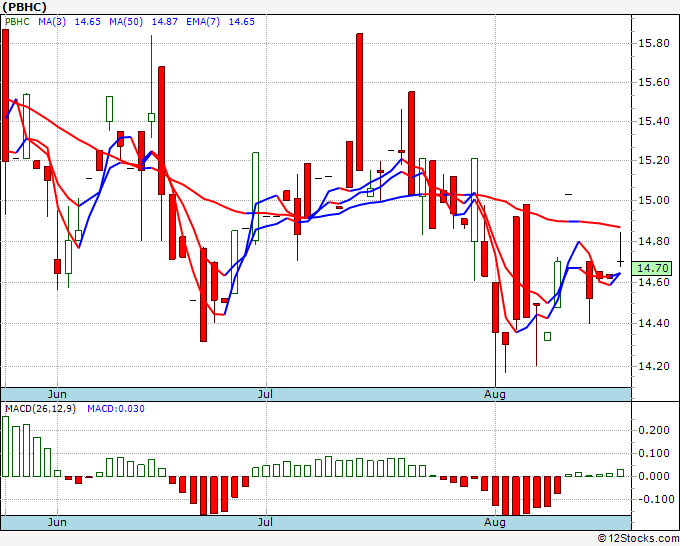
Task: Click the 15.80 price axis label
Action: click(x=654, y=43)
